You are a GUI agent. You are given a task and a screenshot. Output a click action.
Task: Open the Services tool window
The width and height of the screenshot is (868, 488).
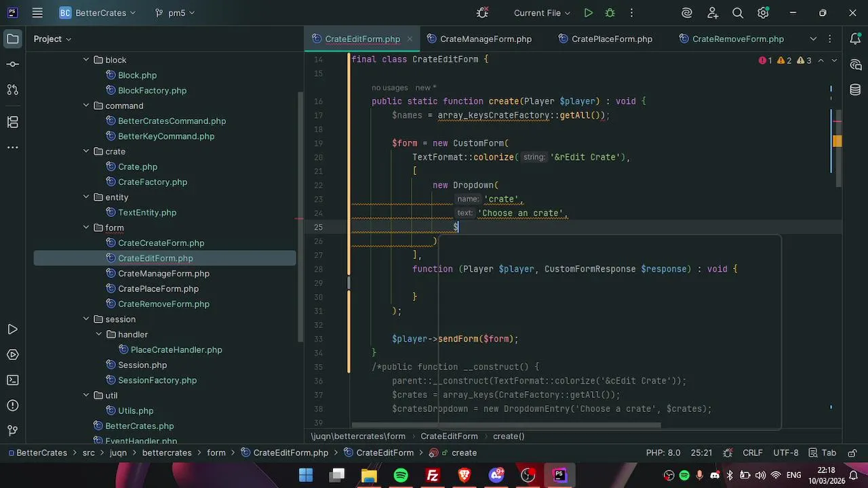[12, 354]
